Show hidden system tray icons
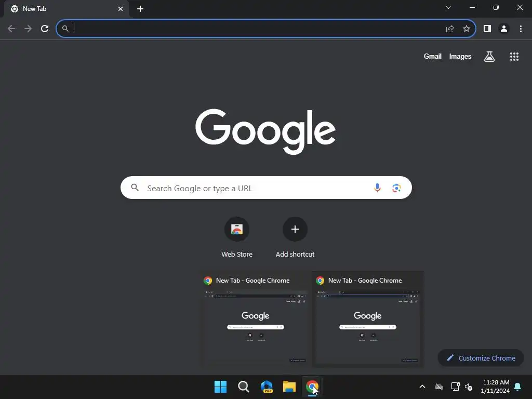The height and width of the screenshot is (399, 532). click(x=422, y=387)
